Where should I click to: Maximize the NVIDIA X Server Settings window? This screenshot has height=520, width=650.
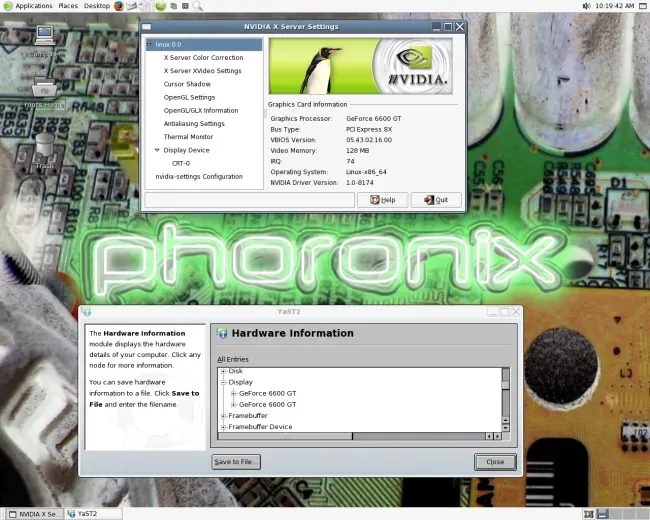[448, 27]
